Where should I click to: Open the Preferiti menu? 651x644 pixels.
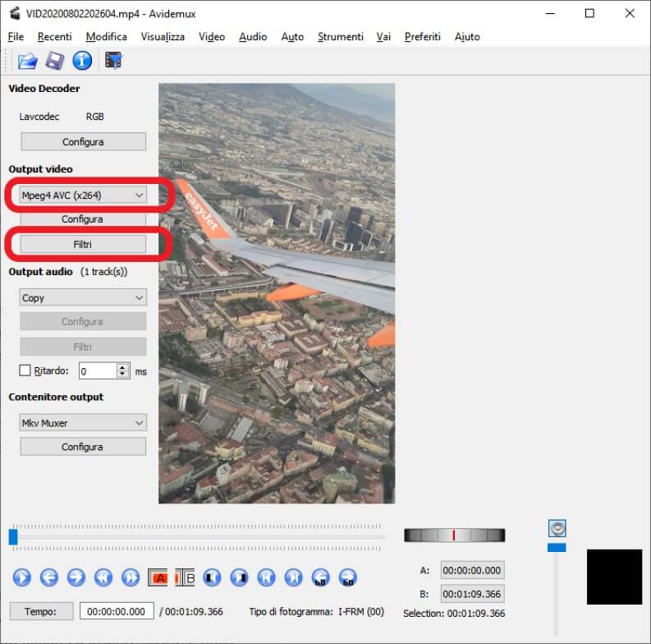click(x=422, y=37)
